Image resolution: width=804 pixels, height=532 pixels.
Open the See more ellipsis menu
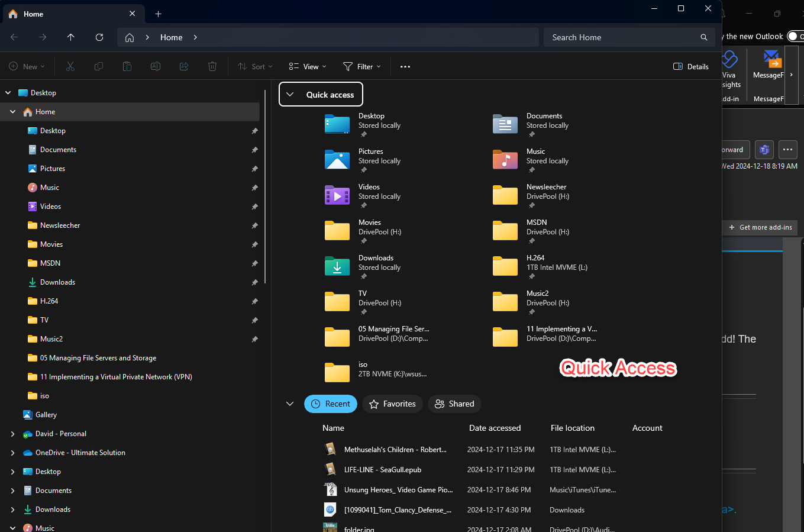click(405, 67)
